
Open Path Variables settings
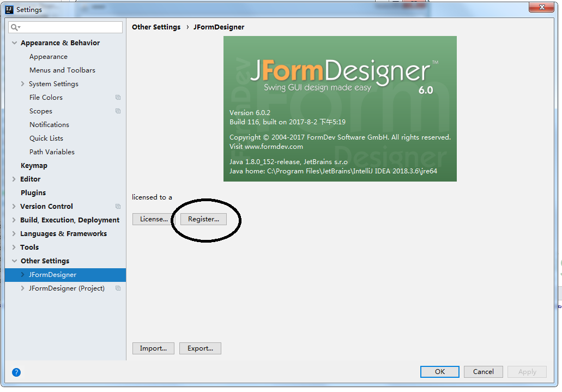52,152
